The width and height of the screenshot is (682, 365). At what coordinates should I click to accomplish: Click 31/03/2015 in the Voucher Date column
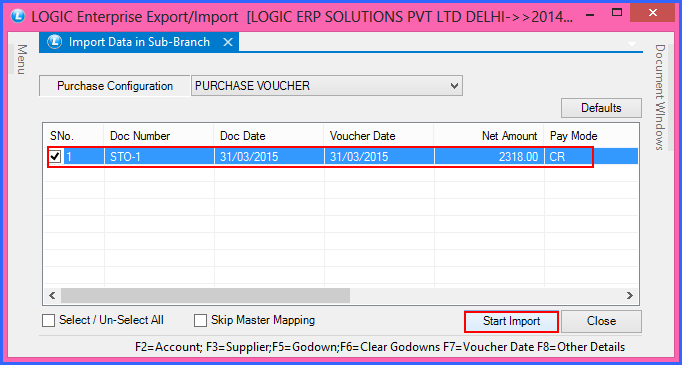[379, 157]
